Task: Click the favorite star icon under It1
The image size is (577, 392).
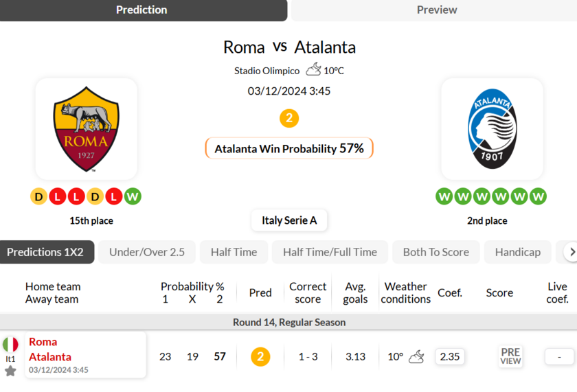Action: click(10, 371)
